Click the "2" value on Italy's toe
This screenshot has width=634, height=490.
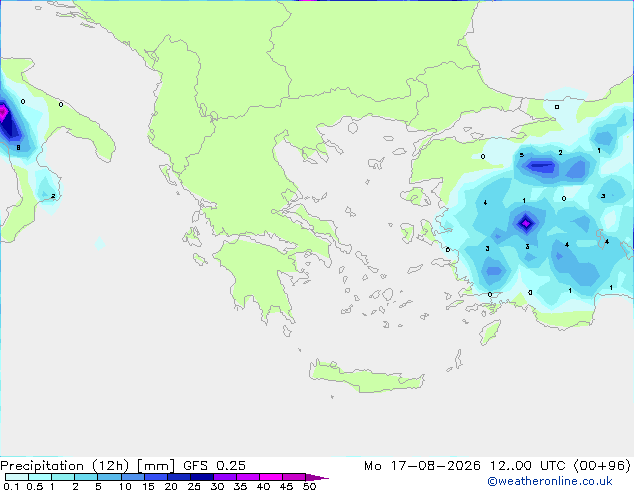[x=53, y=196]
